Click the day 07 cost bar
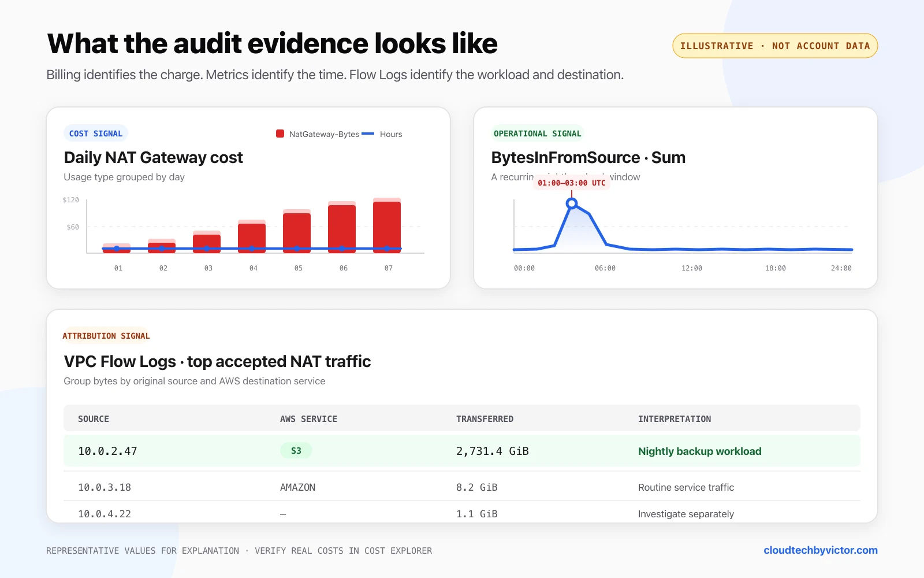Screen dimensions: 924x578 point(387,225)
